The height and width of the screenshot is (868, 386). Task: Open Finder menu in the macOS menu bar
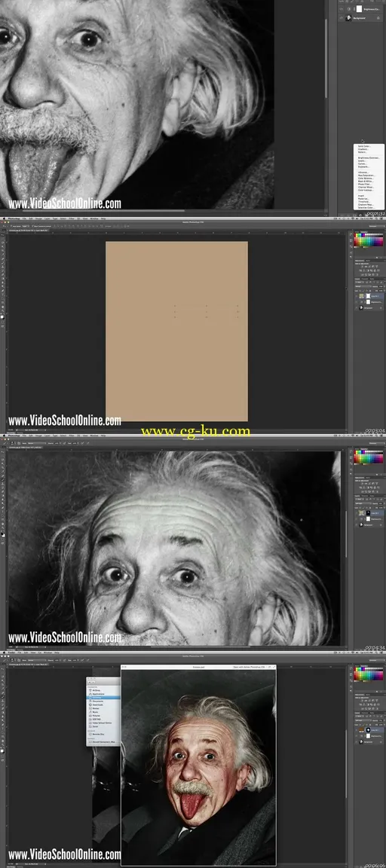11,652
